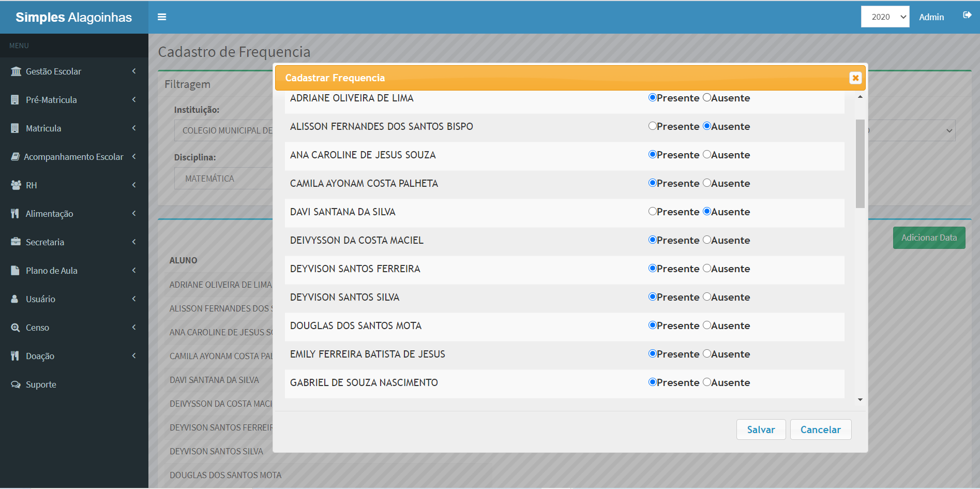Viewport: 980px width, 489px height.
Task: Set Ana Caroline de Jesus Souza to Ausente
Action: 707,155
